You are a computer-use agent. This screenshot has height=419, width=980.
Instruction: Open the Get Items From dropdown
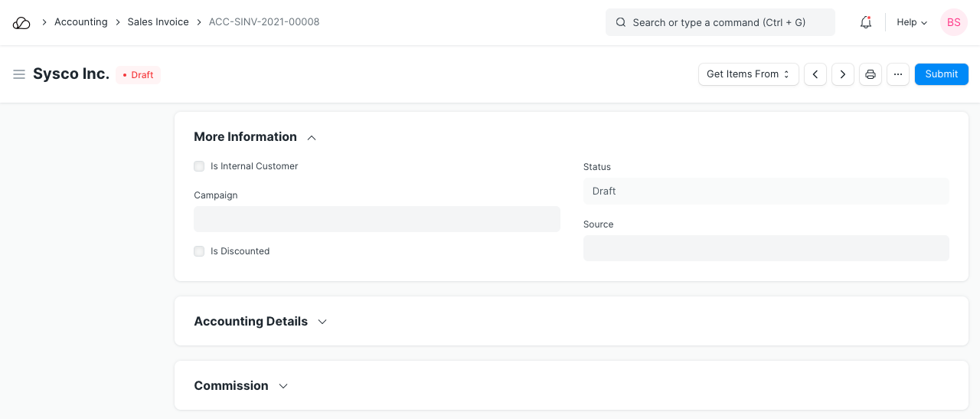pyautogui.click(x=748, y=74)
